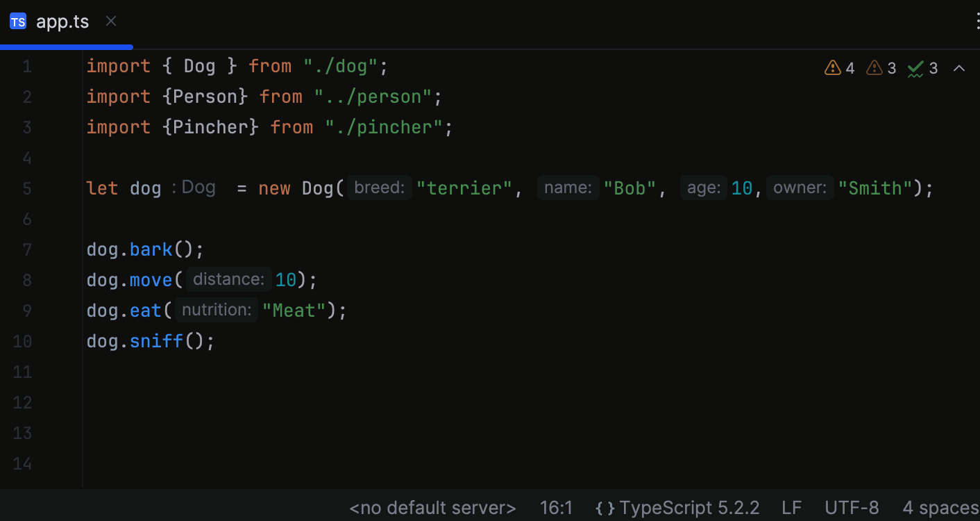The image size is (980, 521).
Task: Close the app.ts tab
Action: pyautogui.click(x=110, y=21)
